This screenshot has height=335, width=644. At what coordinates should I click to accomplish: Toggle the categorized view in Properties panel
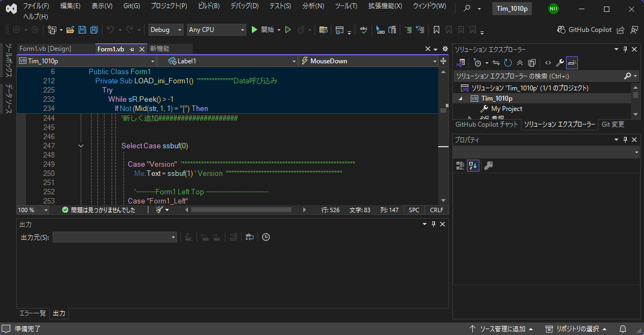pyautogui.click(x=460, y=166)
